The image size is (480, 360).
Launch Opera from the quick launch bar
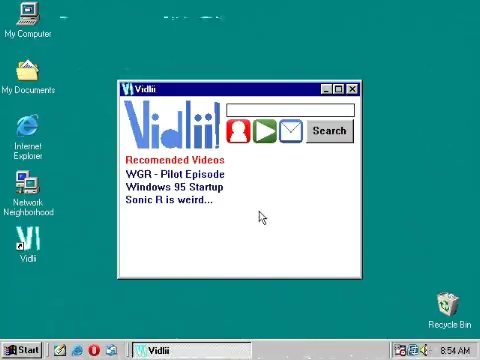tap(94, 350)
